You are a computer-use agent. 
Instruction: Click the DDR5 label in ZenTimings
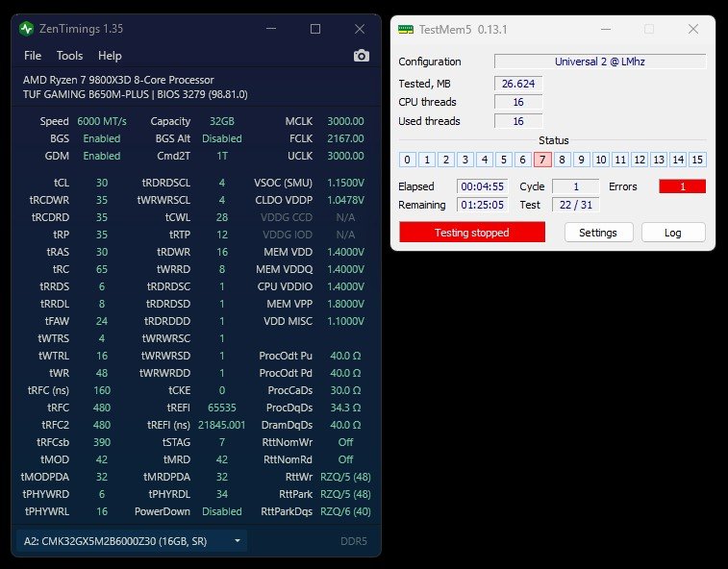point(354,541)
